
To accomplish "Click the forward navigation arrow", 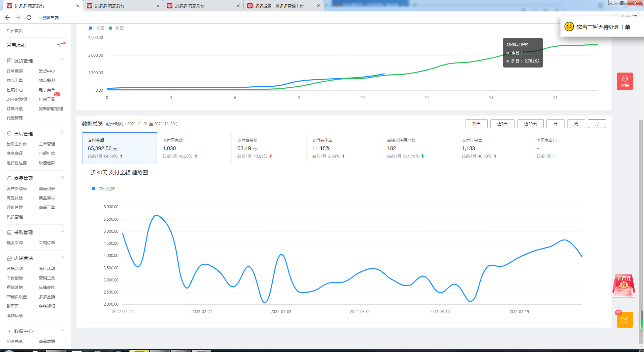I will (18, 17).
